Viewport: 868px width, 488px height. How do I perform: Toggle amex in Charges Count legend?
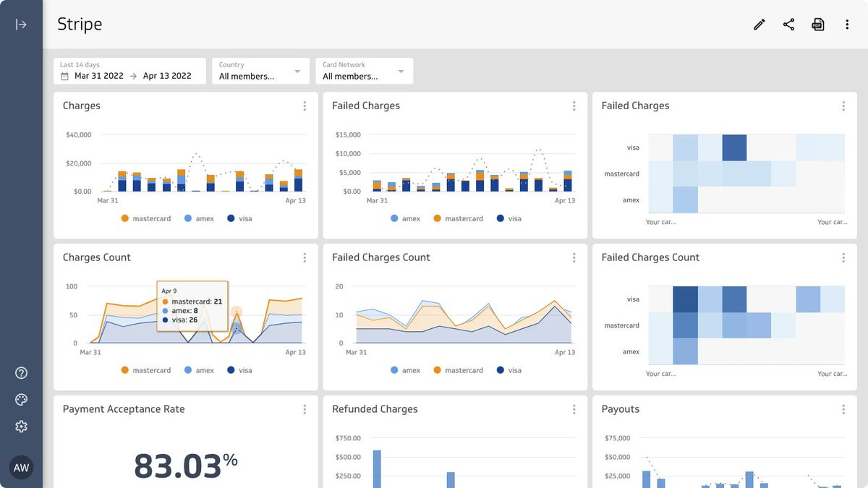point(199,370)
